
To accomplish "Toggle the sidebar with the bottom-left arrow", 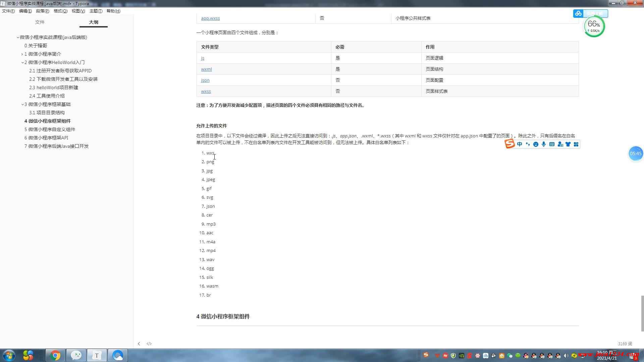I will point(139,344).
